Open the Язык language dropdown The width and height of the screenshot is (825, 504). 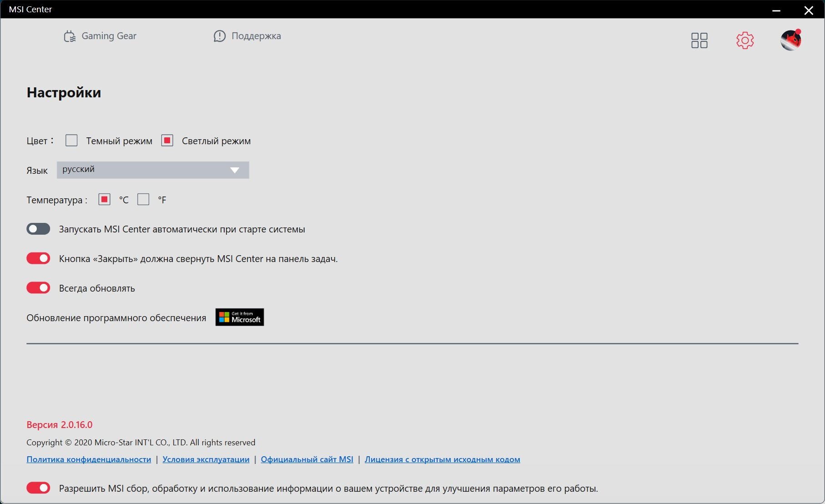coord(153,170)
